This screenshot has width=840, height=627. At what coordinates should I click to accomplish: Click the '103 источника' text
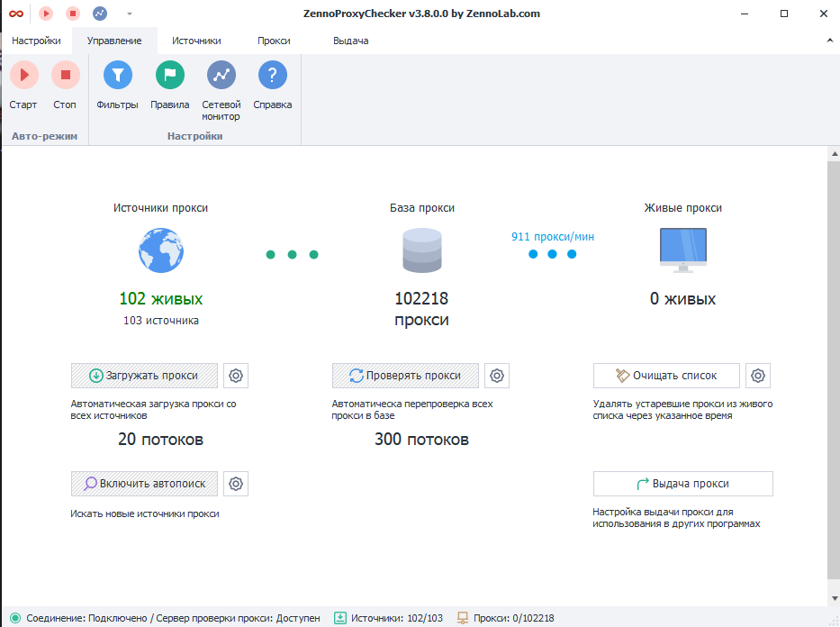pos(161,321)
